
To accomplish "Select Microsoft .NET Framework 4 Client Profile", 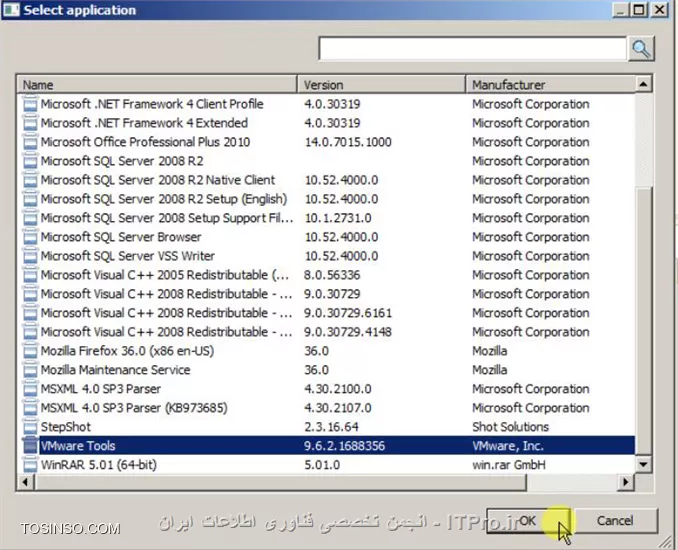I will tap(326, 104).
